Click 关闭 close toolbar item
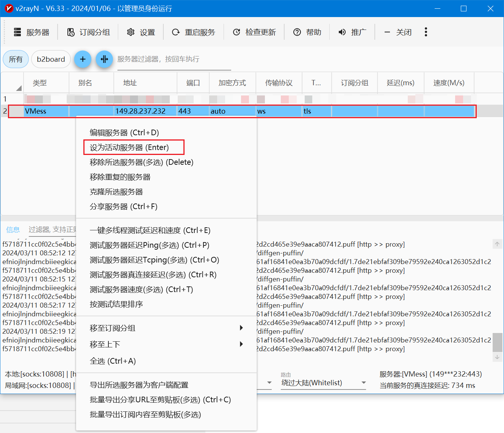The height and width of the screenshot is (433, 504). pyautogui.click(x=398, y=32)
